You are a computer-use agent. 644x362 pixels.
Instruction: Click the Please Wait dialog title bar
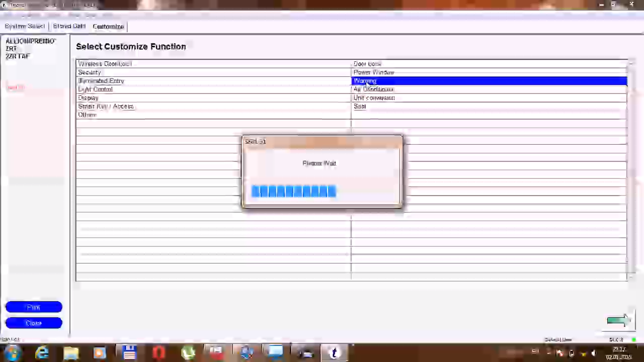(322, 142)
